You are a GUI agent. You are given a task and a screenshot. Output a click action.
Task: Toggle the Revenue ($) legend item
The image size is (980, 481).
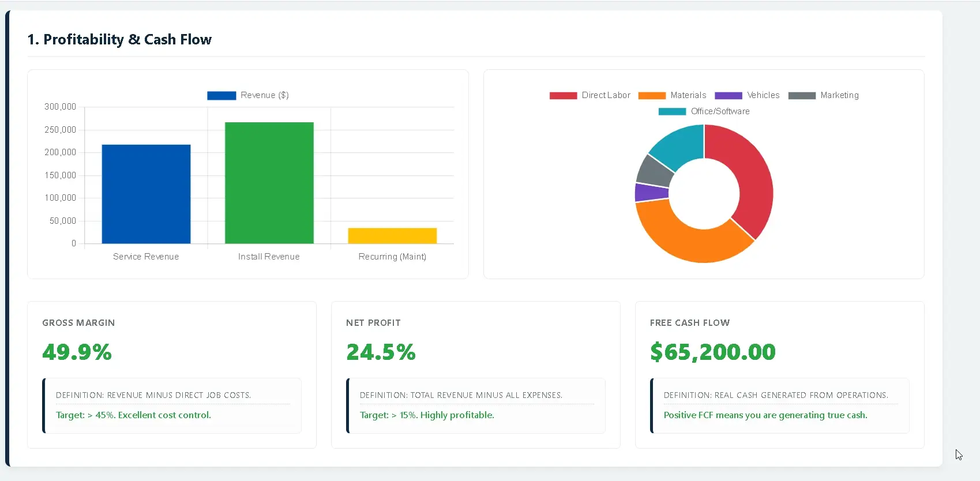[x=248, y=95]
